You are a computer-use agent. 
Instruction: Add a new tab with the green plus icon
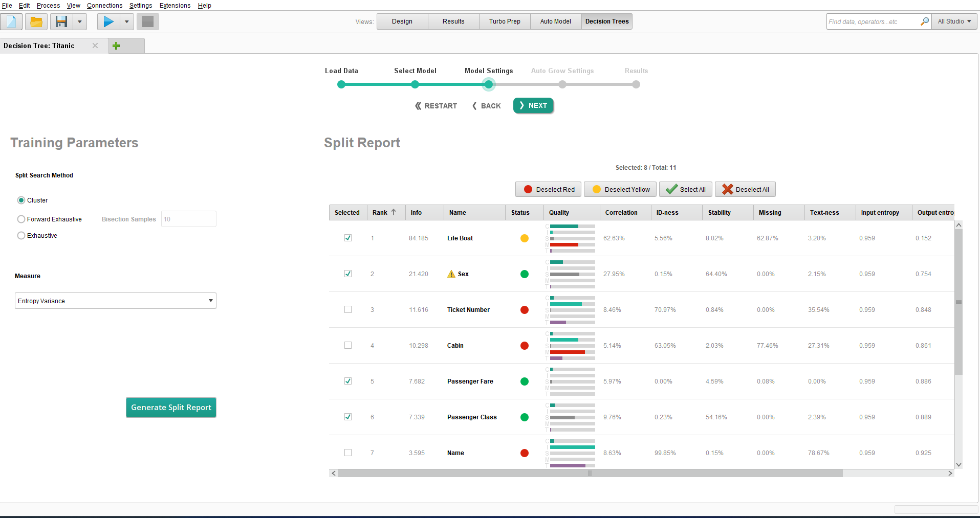[116, 46]
